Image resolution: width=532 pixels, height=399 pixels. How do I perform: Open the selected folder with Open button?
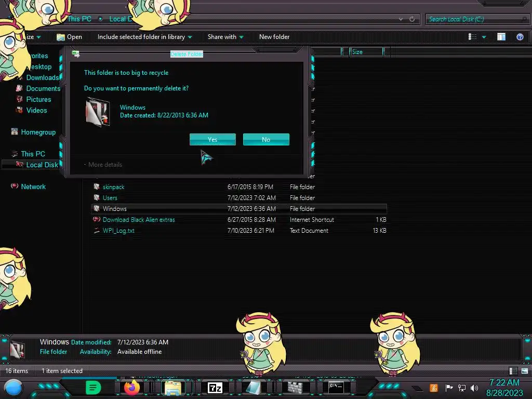pyautogui.click(x=70, y=37)
